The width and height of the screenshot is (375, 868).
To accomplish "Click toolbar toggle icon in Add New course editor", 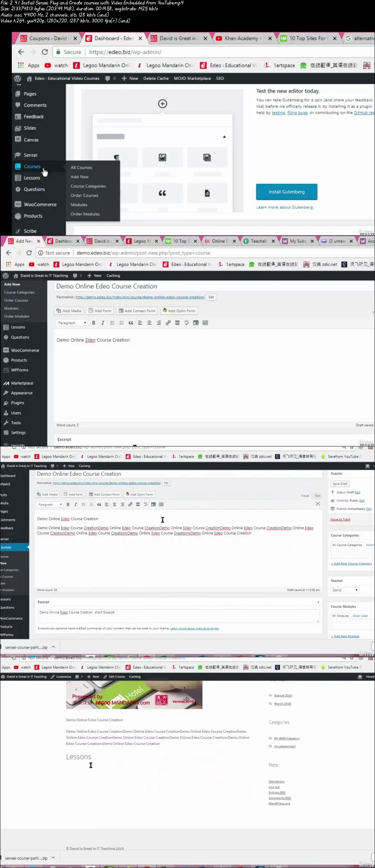I will [205, 323].
